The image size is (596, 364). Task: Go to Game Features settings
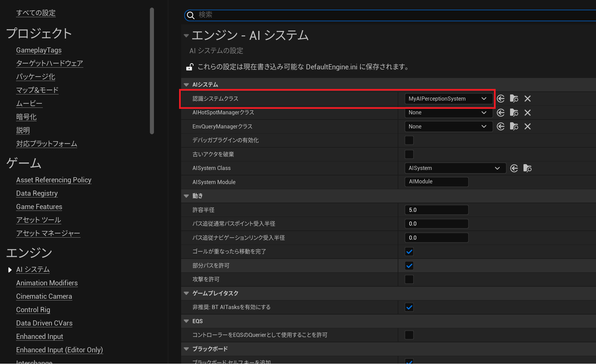(39, 206)
